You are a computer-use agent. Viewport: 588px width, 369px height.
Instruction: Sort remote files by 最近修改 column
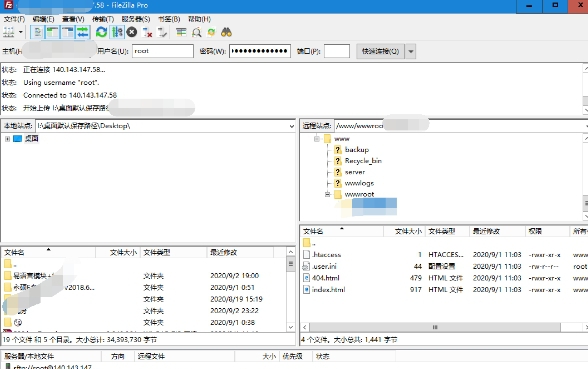coord(497,231)
